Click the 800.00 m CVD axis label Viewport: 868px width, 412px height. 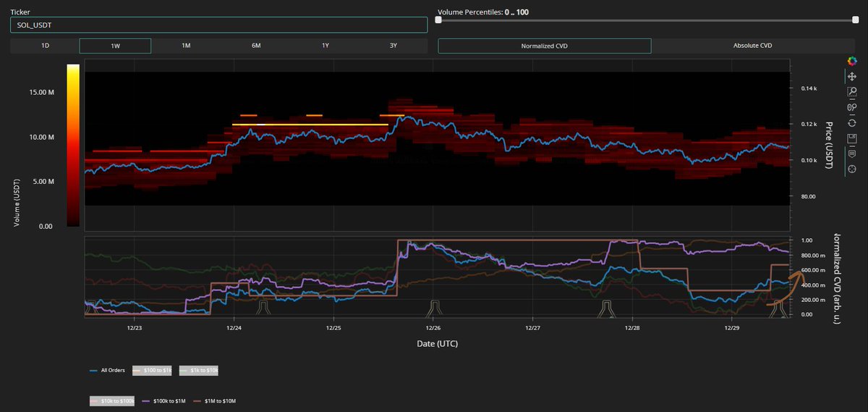814,255
